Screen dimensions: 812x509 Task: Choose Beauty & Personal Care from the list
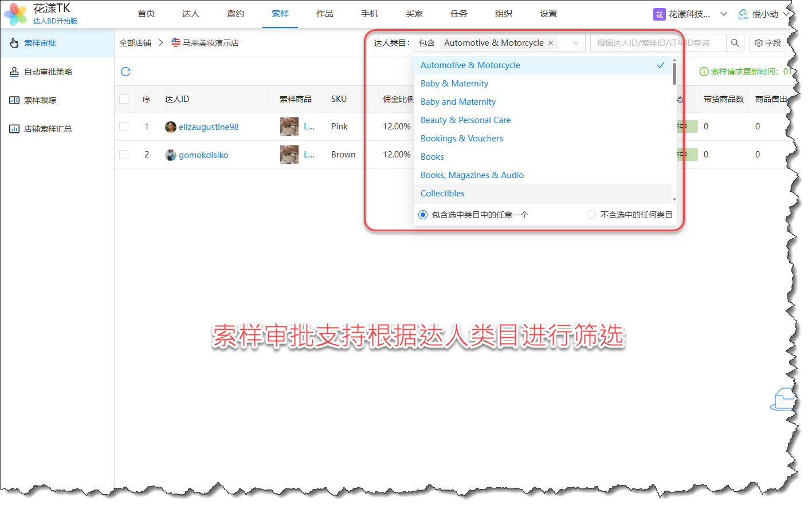[x=465, y=120]
